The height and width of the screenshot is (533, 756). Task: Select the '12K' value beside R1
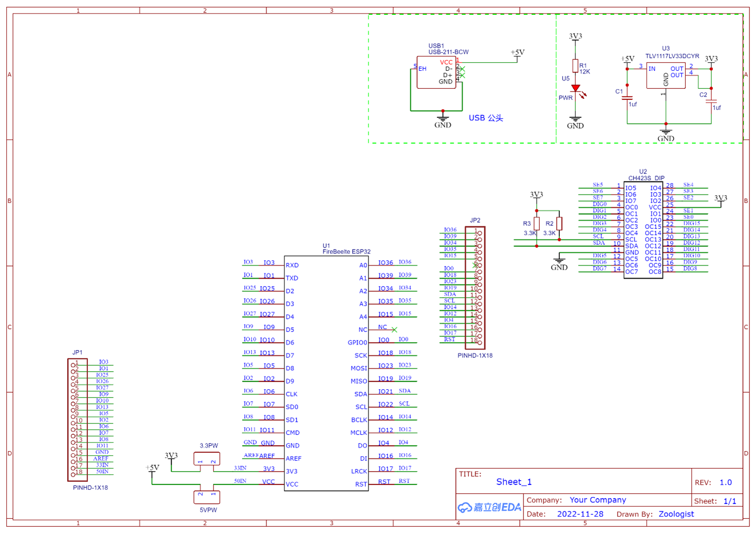click(x=585, y=72)
